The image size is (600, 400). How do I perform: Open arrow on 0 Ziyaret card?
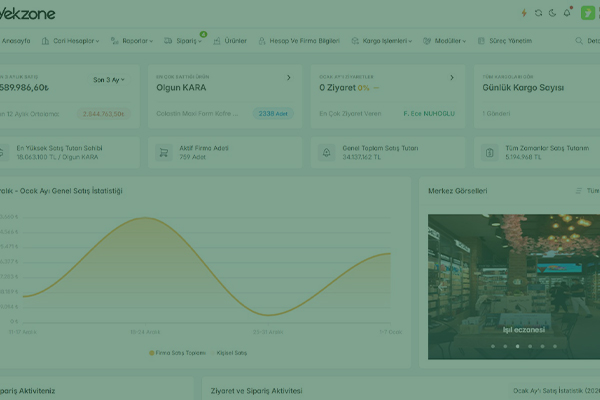click(x=452, y=78)
